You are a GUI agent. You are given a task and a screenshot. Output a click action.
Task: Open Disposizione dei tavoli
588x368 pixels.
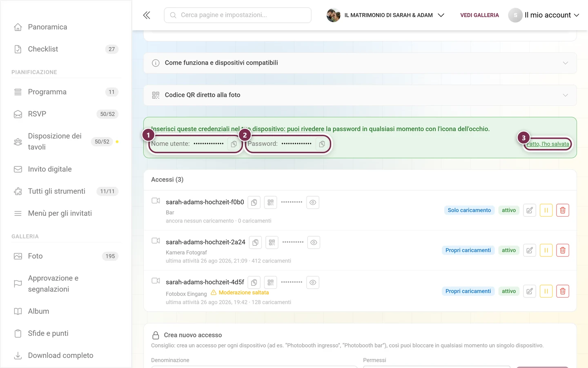tap(66, 141)
